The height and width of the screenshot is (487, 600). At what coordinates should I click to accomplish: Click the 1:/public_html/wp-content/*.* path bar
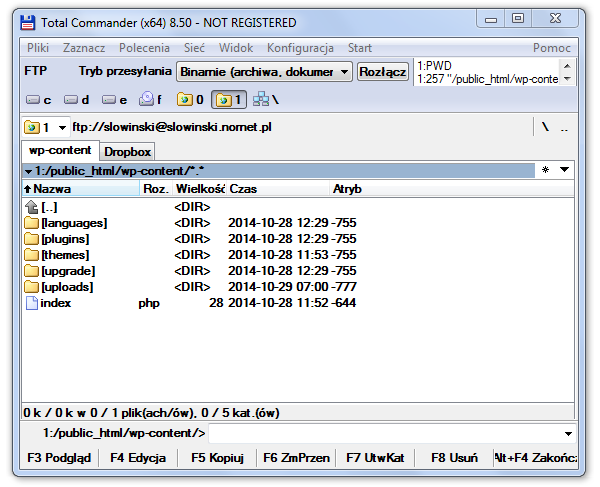279,171
